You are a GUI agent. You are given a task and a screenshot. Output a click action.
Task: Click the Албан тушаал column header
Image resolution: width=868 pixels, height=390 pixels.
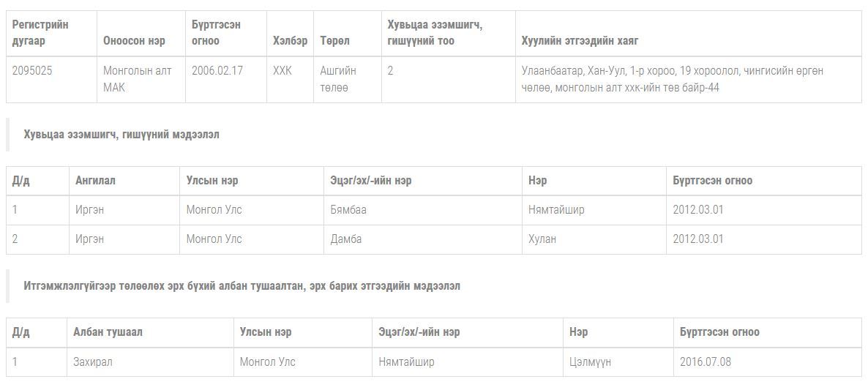[x=108, y=332]
